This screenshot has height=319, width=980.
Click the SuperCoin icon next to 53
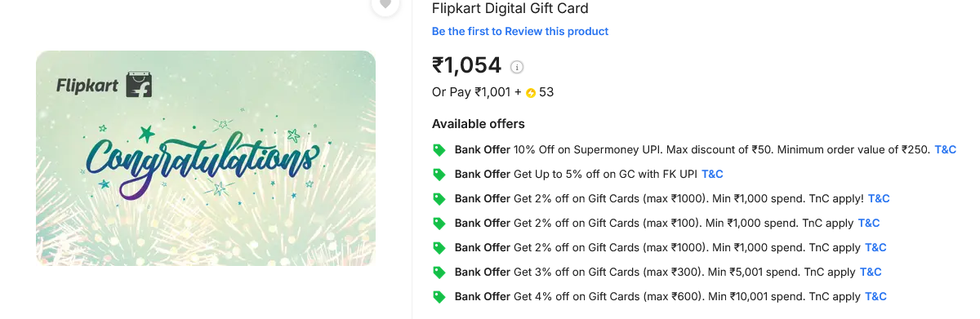(531, 93)
